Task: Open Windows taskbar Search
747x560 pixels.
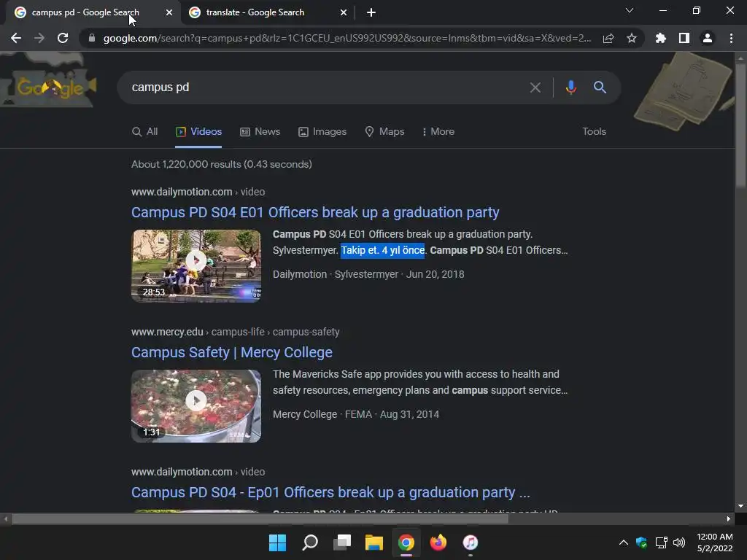Action: [x=309, y=542]
